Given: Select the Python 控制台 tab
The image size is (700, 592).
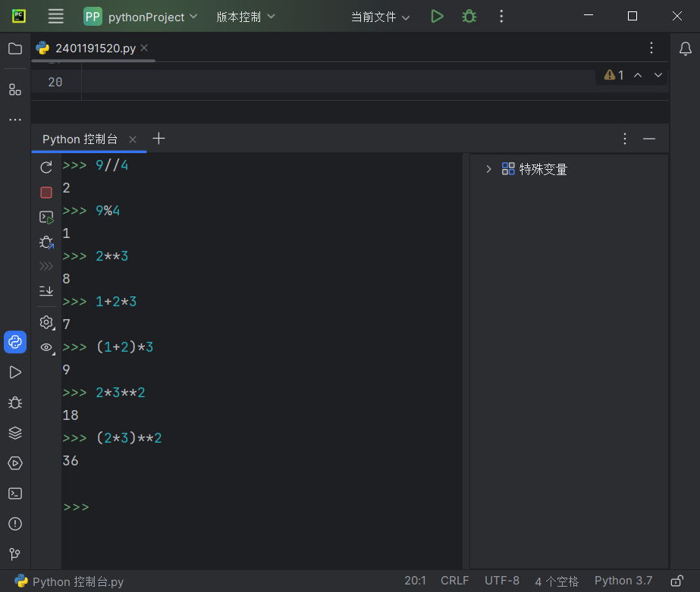Looking at the screenshot, I should [x=80, y=139].
